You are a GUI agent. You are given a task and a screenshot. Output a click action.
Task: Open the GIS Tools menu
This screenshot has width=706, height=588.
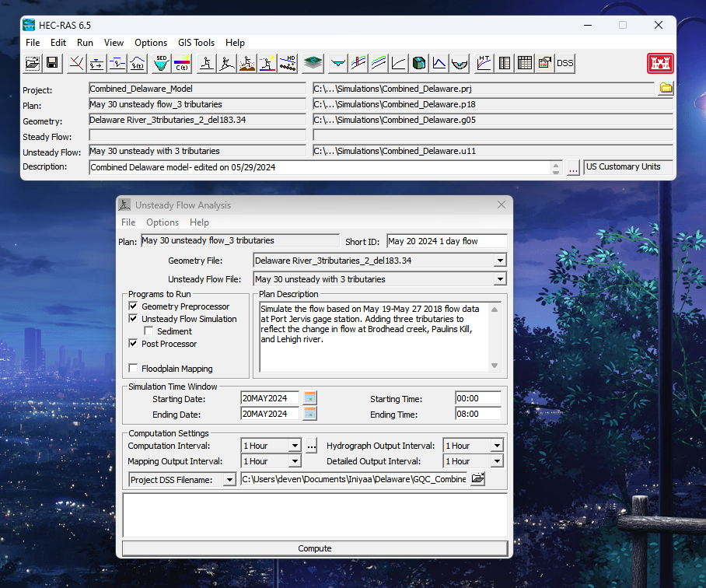[x=196, y=43]
